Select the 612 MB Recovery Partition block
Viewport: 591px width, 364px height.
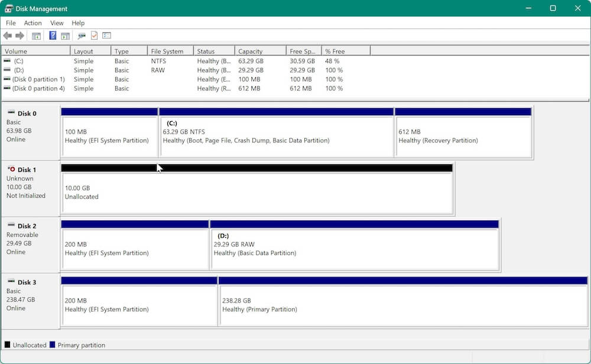pyautogui.click(x=463, y=133)
